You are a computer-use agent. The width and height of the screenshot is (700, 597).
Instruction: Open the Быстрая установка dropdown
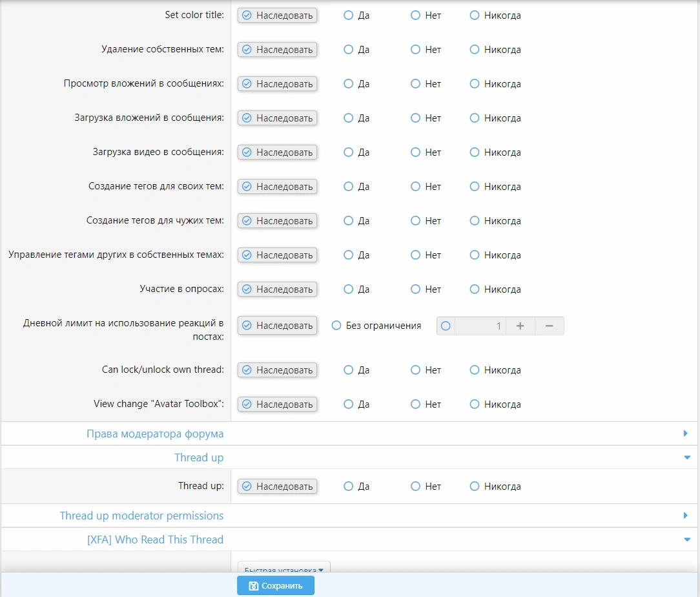pyautogui.click(x=284, y=570)
